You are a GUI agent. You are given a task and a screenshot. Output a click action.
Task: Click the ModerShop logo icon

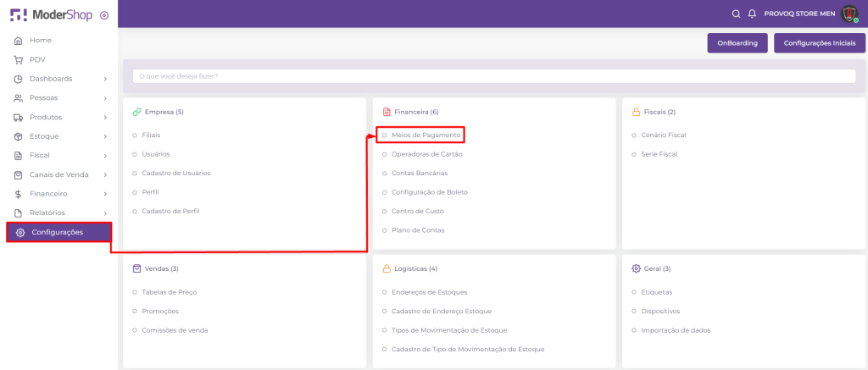tap(19, 15)
